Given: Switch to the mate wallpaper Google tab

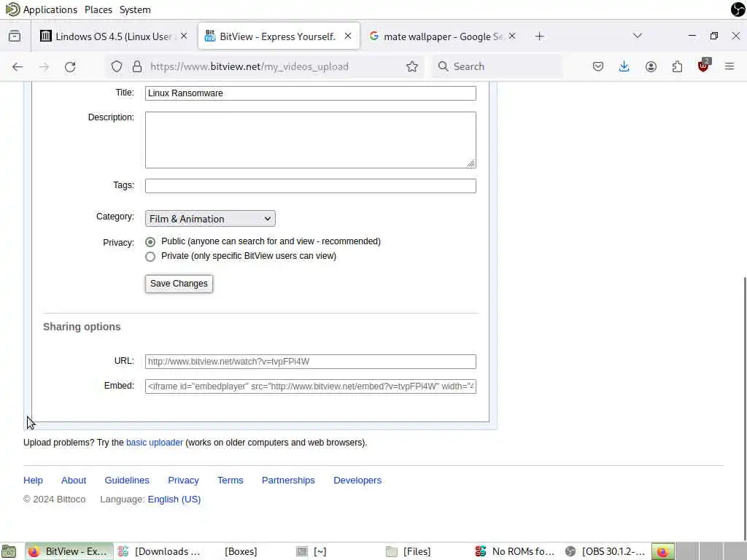Looking at the screenshot, I should 443,36.
